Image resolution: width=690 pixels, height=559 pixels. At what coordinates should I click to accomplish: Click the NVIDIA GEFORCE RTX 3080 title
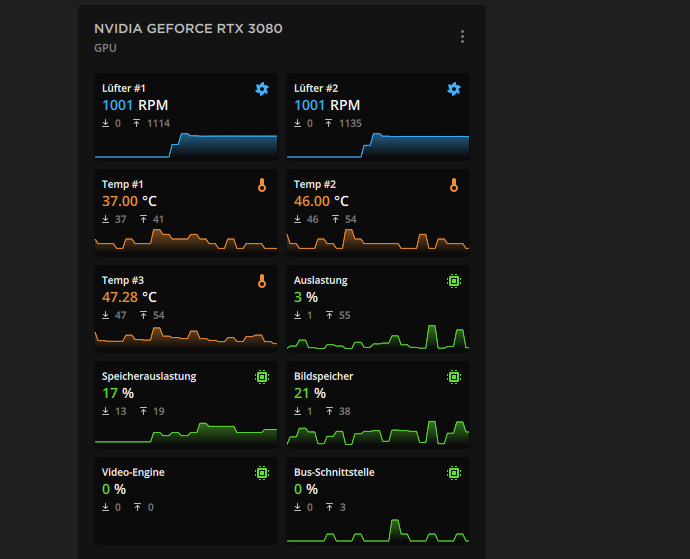(188, 29)
